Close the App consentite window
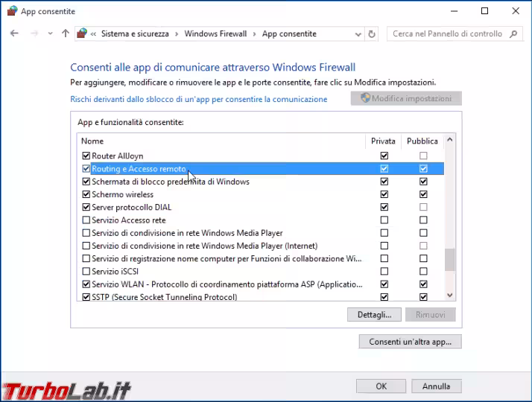The image size is (532, 402). point(516,11)
